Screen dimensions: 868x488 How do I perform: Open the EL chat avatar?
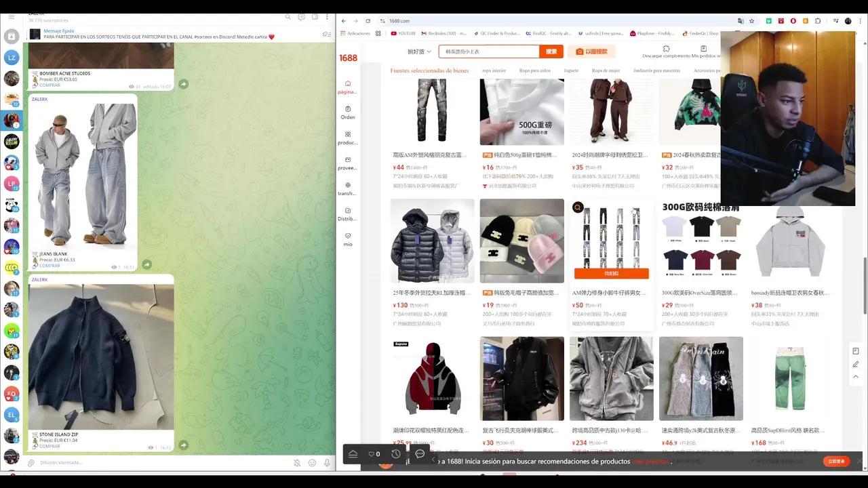click(x=12, y=415)
